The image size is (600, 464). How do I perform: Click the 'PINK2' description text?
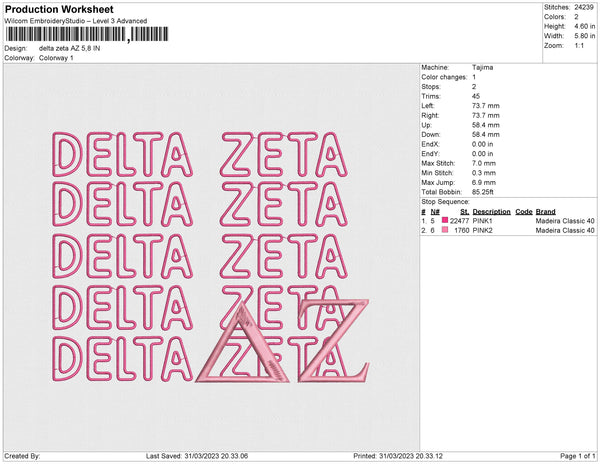tap(483, 230)
